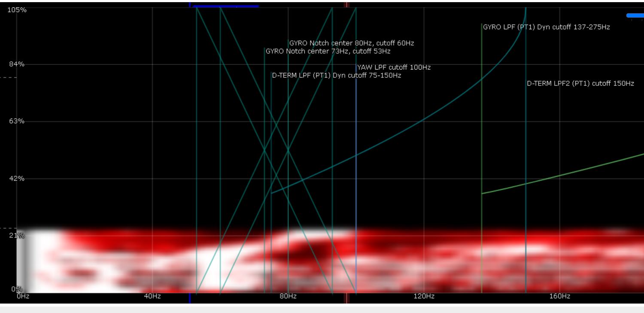Image resolution: width=644 pixels, height=313 pixels.
Task: Click the GYRO Notch center 73Hz, cutoff 53Hz label
Action: point(328,52)
